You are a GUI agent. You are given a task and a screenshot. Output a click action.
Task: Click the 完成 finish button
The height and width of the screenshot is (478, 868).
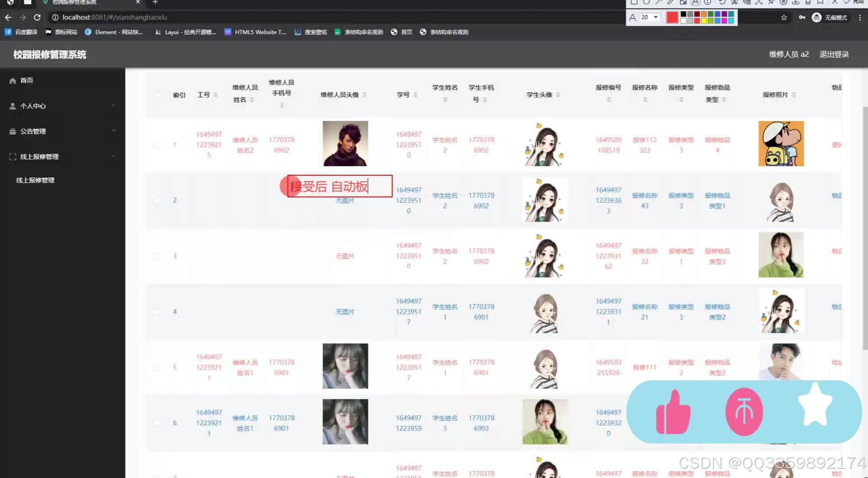point(859,2)
